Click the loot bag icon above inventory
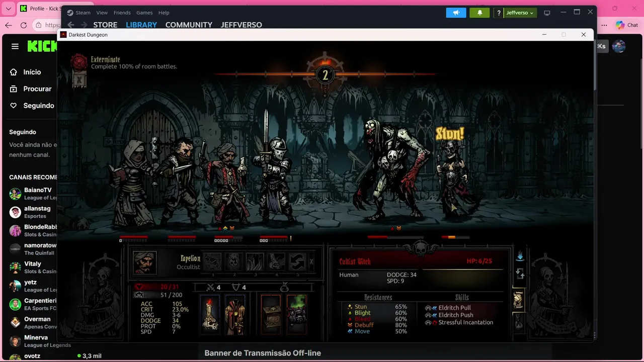The width and height of the screenshot is (644, 362). point(284,287)
